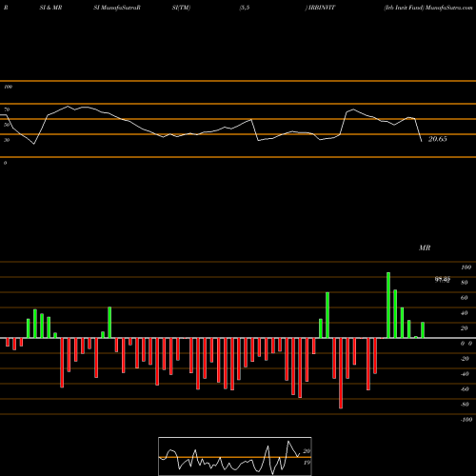
Task: Click the "SI & MR" header text
Action: tap(50, 8)
